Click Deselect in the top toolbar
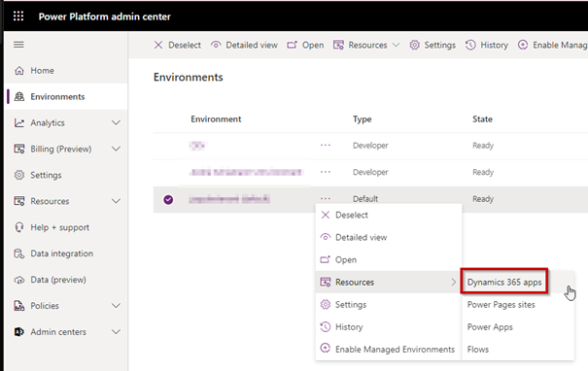The image size is (588, 371). tap(178, 45)
